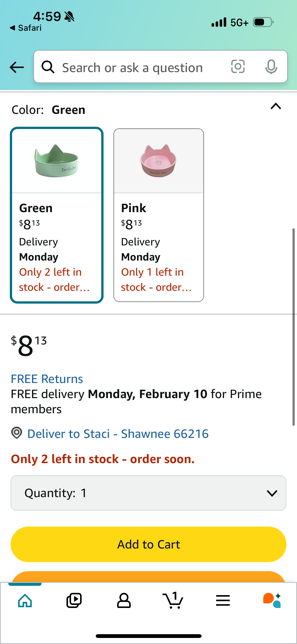Open camera lens search icon
The height and width of the screenshot is (644, 297).
238,67
